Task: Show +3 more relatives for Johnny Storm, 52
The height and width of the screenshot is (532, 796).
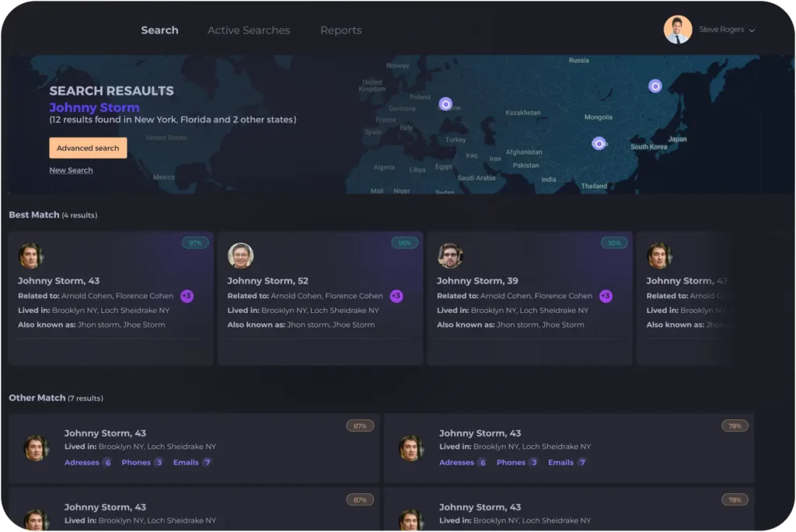Action: [396, 296]
